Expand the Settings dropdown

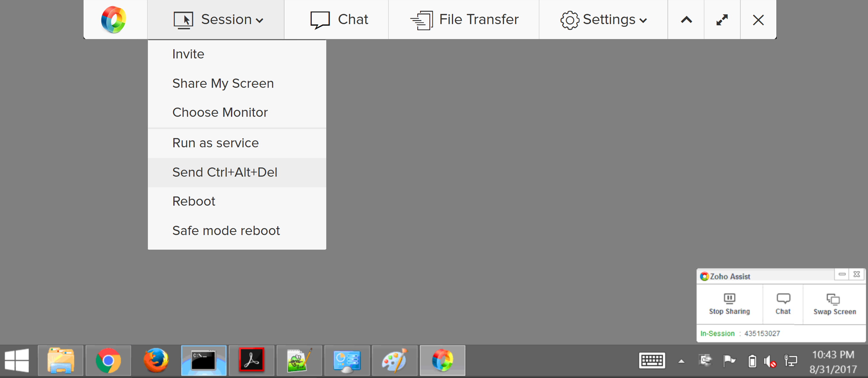tap(604, 20)
